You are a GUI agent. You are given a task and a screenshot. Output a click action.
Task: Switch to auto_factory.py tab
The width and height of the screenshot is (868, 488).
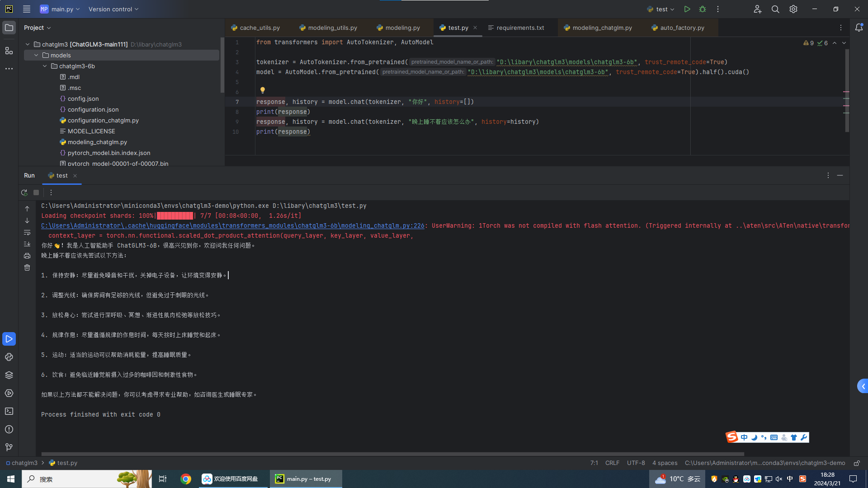pos(678,28)
